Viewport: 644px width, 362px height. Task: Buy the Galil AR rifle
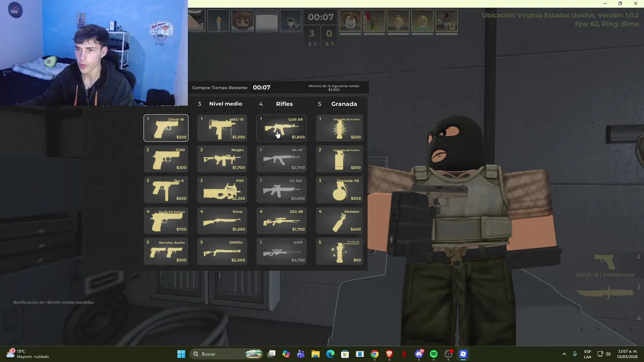pyautogui.click(x=281, y=128)
